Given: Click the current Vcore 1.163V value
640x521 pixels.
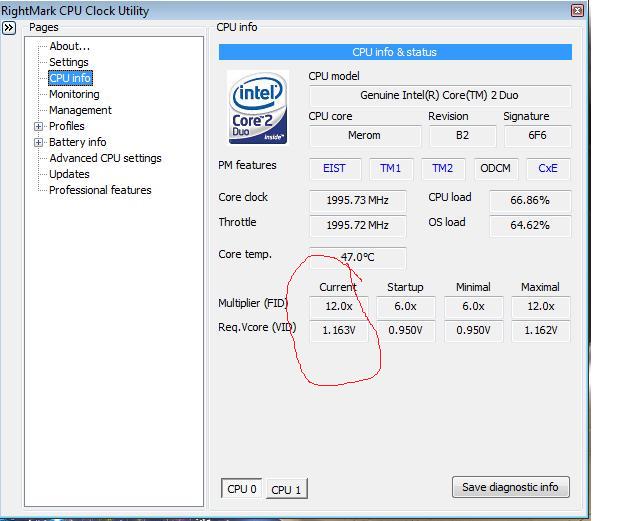Looking at the screenshot, I should coord(339,331).
